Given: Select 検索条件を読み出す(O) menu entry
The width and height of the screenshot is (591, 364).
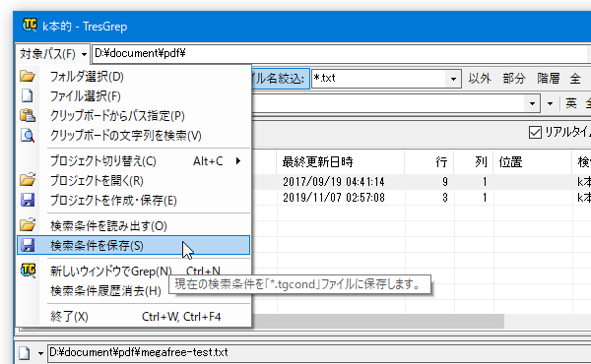Looking at the screenshot, I should pos(134,226).
